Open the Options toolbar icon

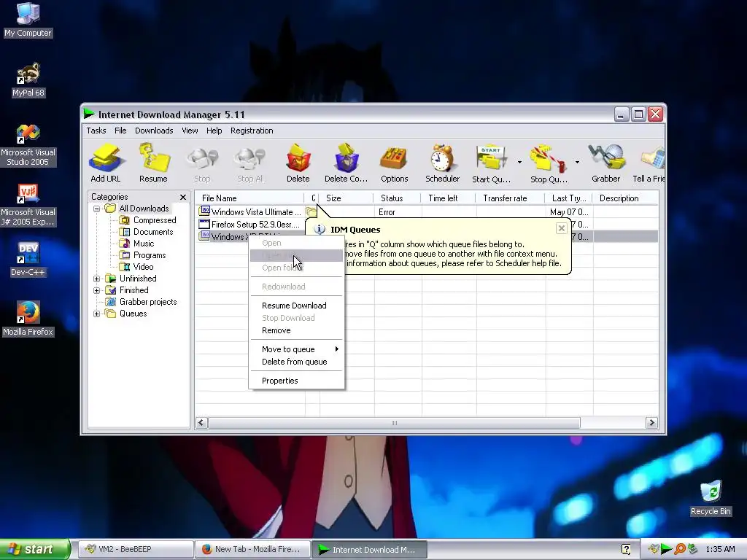(x=394, y=163)
